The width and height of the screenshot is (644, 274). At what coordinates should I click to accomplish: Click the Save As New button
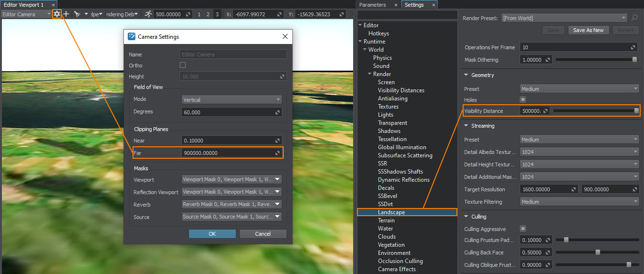tap(588, 30)
